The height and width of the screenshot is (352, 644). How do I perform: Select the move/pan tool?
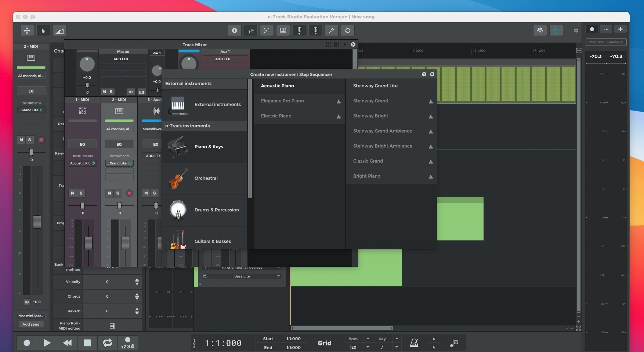point(27,31)
